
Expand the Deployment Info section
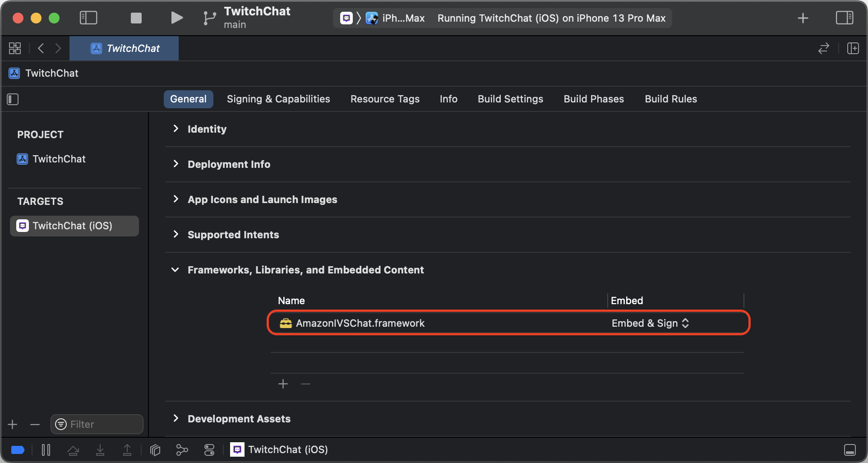176,164
